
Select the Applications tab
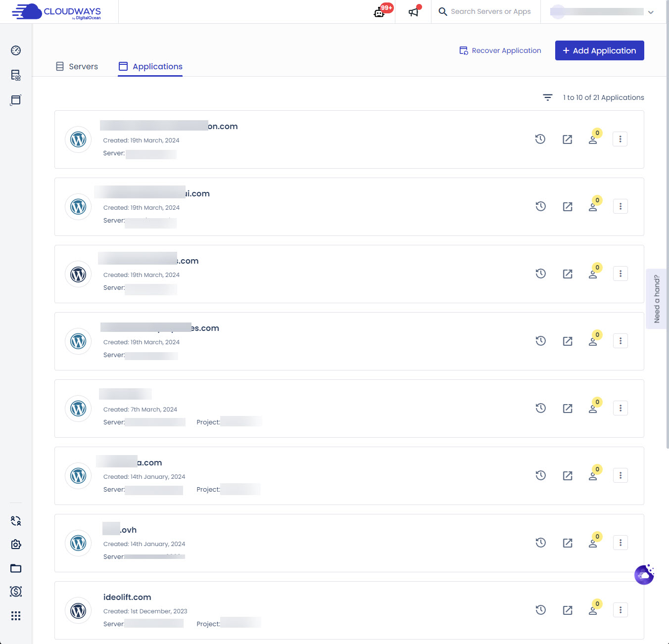tap(150, 66)
